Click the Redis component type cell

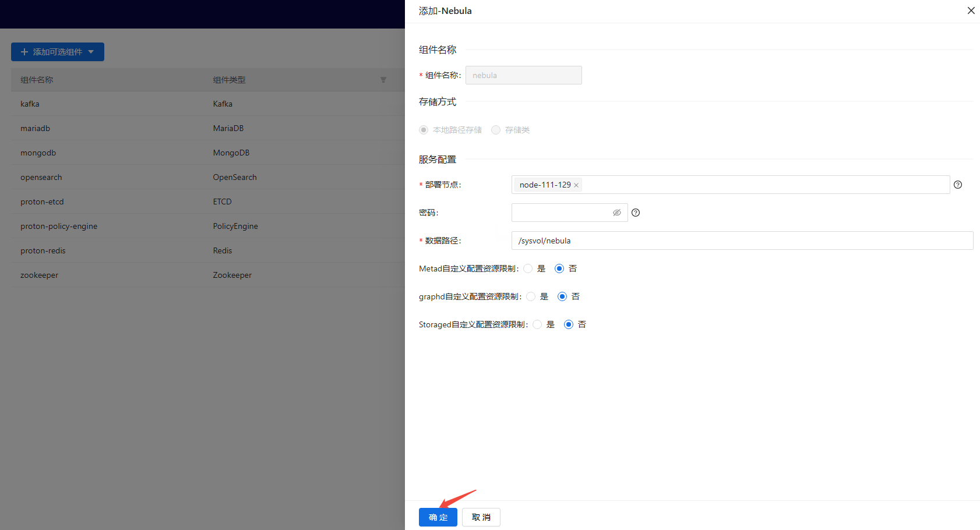pyautogui.click(x=223, y=250)
